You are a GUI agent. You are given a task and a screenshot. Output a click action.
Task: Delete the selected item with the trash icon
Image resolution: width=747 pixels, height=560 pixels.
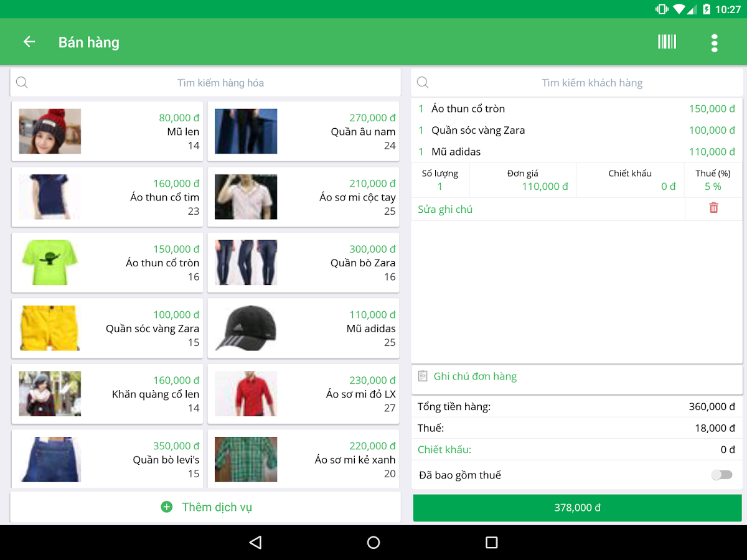pos(713,208)
